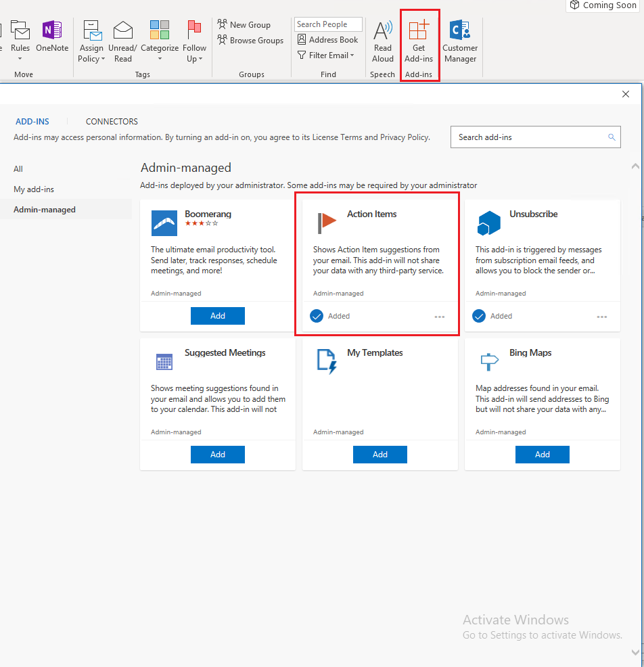The image size is (644, 667).
Task: Open Unsubscribe more options menu
Action: pos(602,317)
